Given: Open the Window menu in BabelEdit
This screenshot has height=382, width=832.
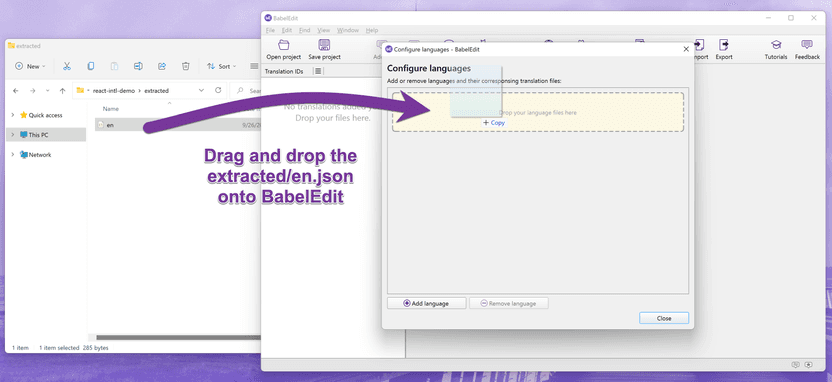Looking at the screenshot, I should pyautogui.click(x=348, y=30).
